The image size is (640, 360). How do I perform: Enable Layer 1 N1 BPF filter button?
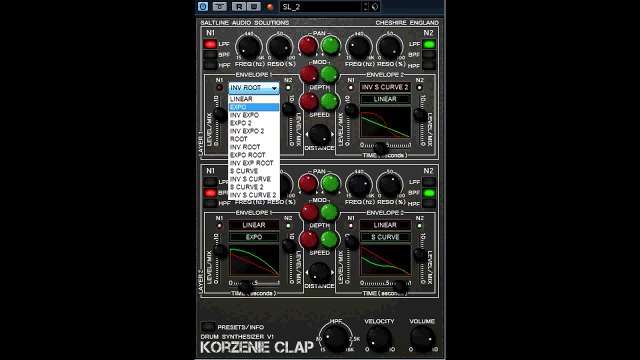click(x=210, y=55)
